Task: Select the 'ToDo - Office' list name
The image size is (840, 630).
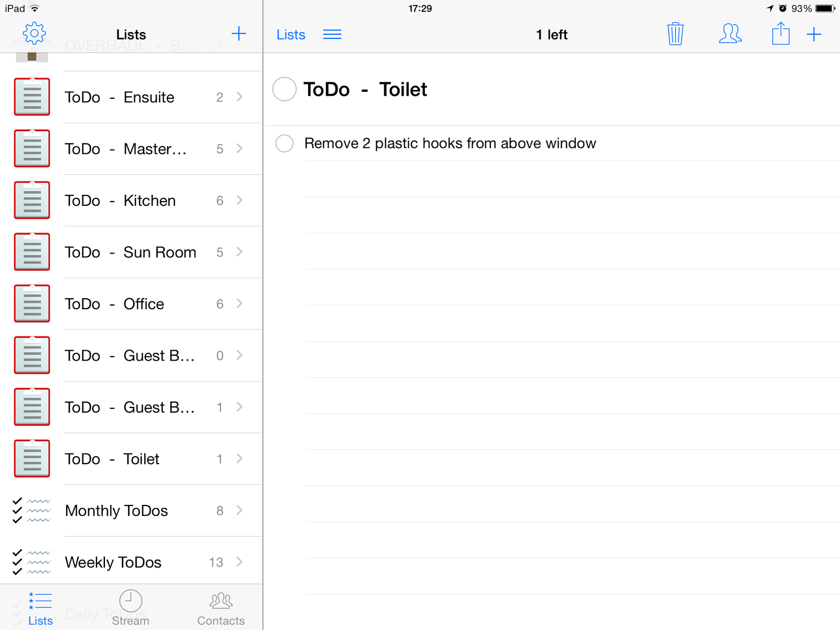Action: pyautogui.click(x=114, y=304)
